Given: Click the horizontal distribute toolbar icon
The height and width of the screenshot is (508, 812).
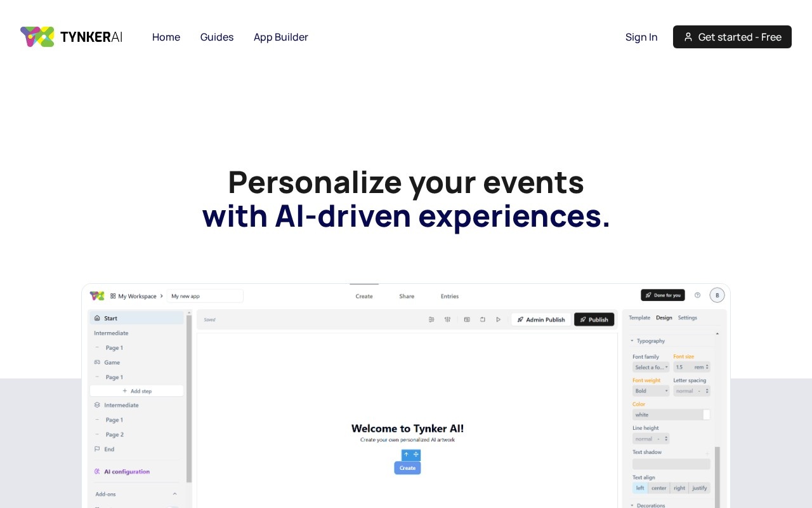Looking at the screenshot, I should click(447, 319).
